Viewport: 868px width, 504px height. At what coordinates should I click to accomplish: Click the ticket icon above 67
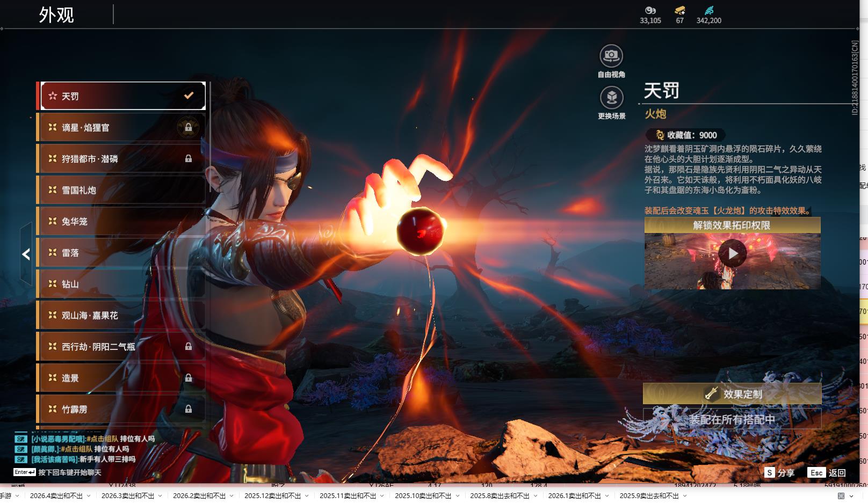(679, 10)
